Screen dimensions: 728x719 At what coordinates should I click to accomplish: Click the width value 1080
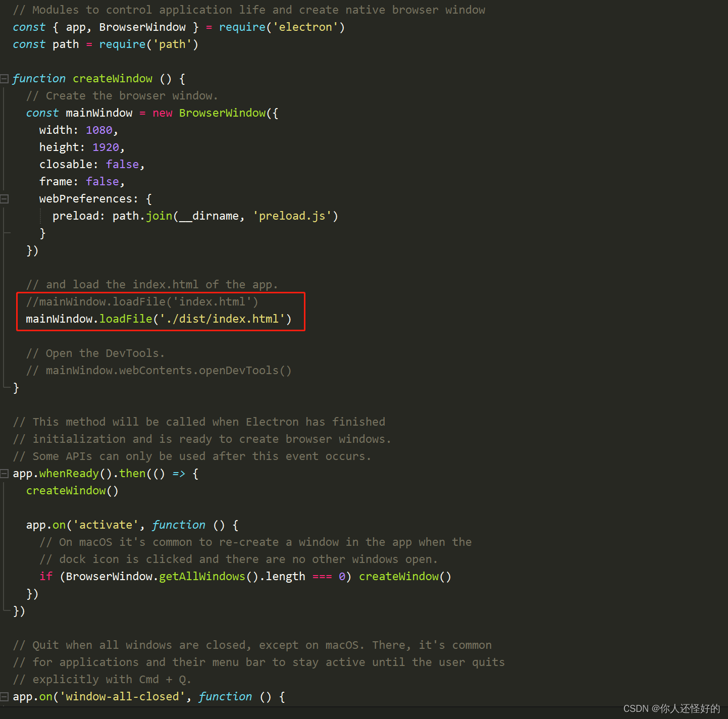pyautogui.click(x=99, y=130)
